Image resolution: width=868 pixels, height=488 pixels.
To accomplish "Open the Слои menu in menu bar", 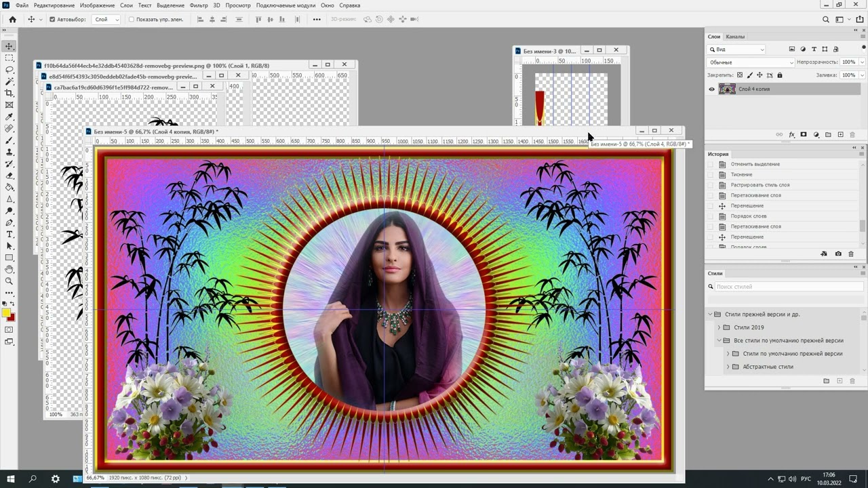I will [126, 5].
